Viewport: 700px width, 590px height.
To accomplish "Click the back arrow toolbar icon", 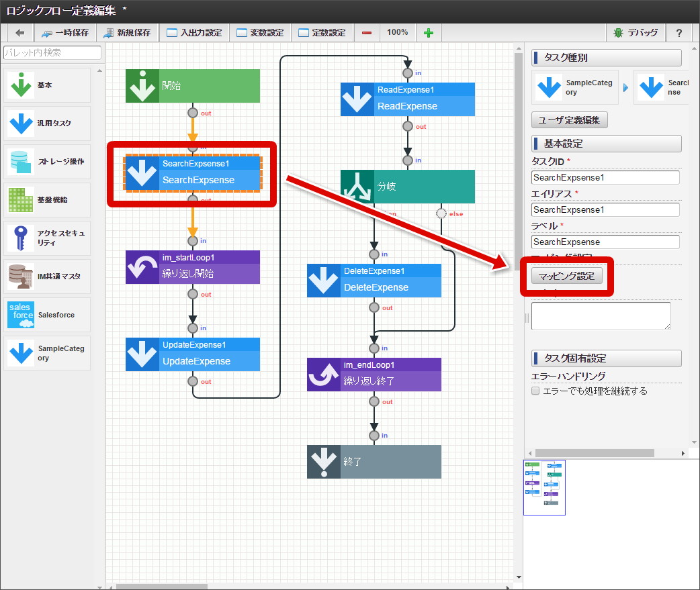I will (x=19, y=33).
